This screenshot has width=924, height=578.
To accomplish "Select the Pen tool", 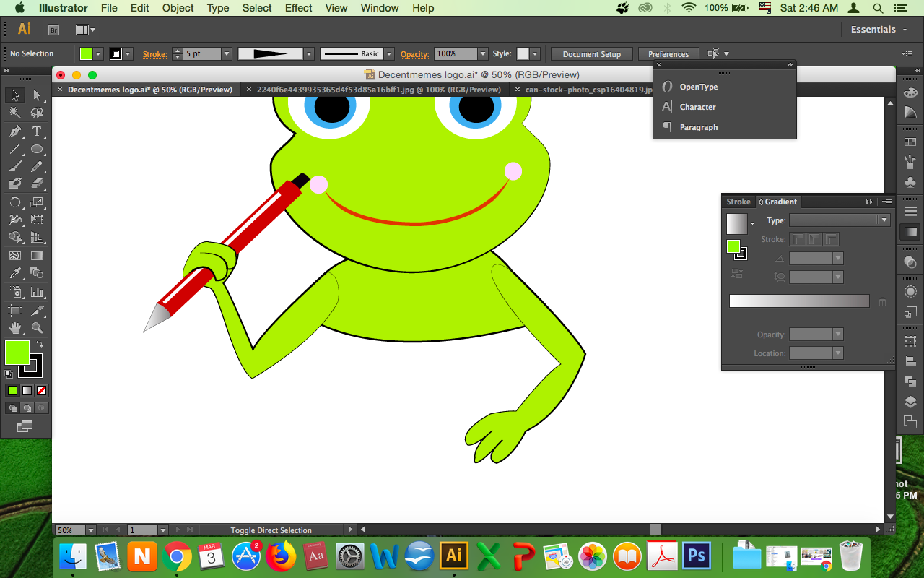I will point(14,131).
